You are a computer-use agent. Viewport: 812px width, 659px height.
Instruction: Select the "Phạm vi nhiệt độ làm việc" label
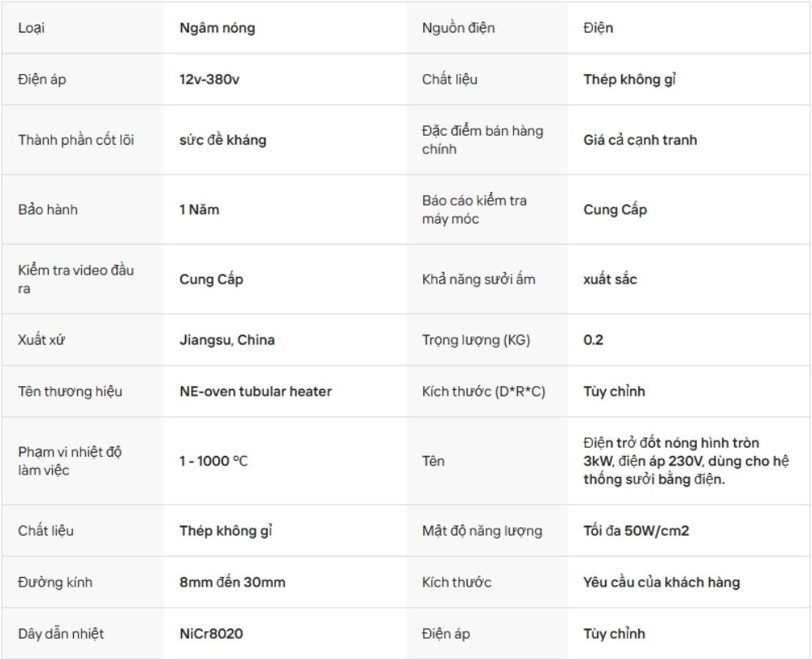tap(71, 462)
